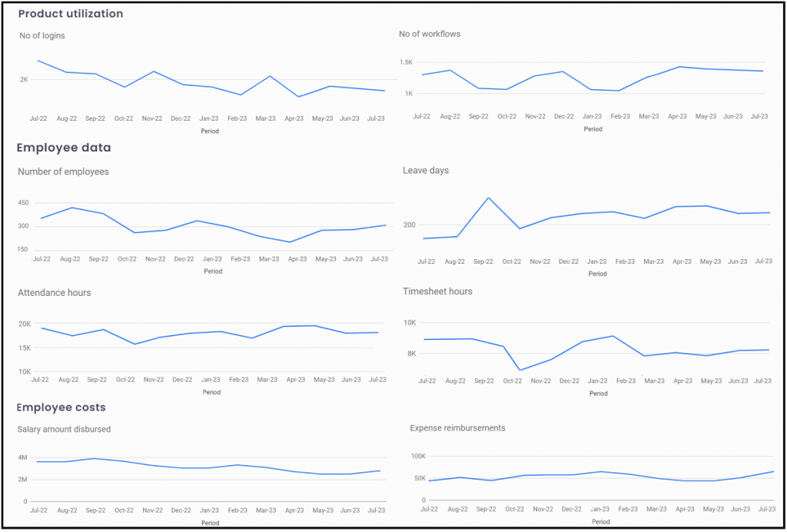Click the Oct-22 dip on the Timesheet hours line
Viewport: 787px width, 532px height.
[520, 370]
